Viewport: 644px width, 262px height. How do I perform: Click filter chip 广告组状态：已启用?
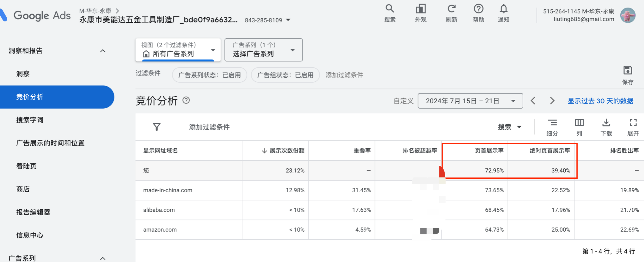click(285, 75)
